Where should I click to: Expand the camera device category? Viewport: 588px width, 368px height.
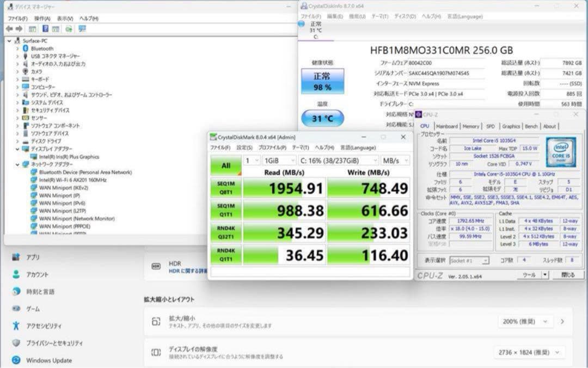coord(17,71)
